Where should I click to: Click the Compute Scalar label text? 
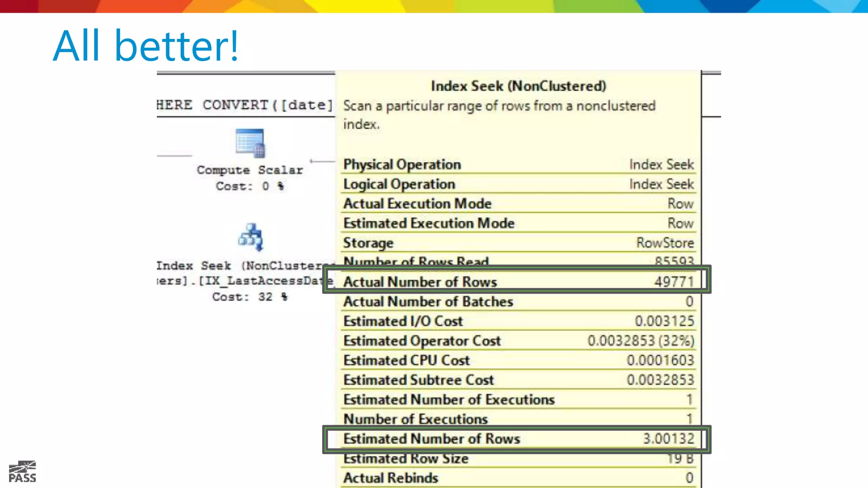tap(250, 170)
